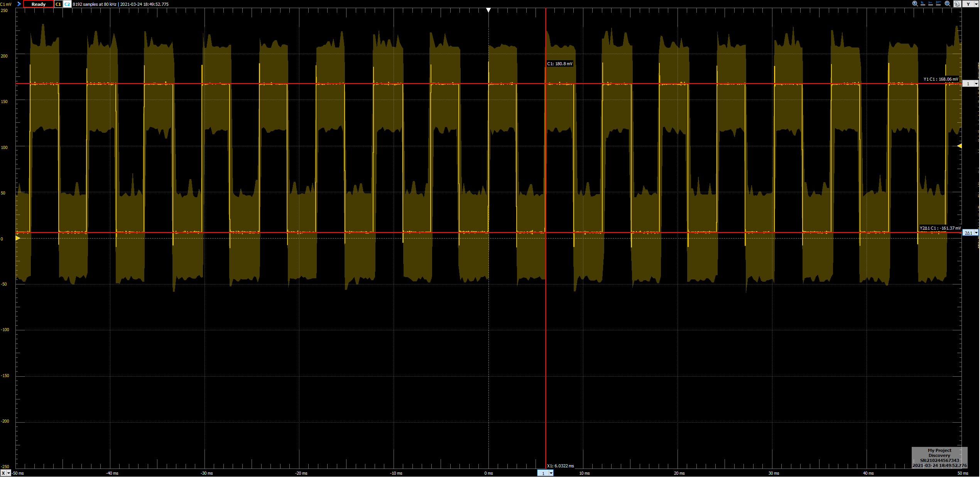The height and width of the screenshot is (477, 980).
Task: Click the yellow trigger level arrow on right
Action: (x=959, y=146)
